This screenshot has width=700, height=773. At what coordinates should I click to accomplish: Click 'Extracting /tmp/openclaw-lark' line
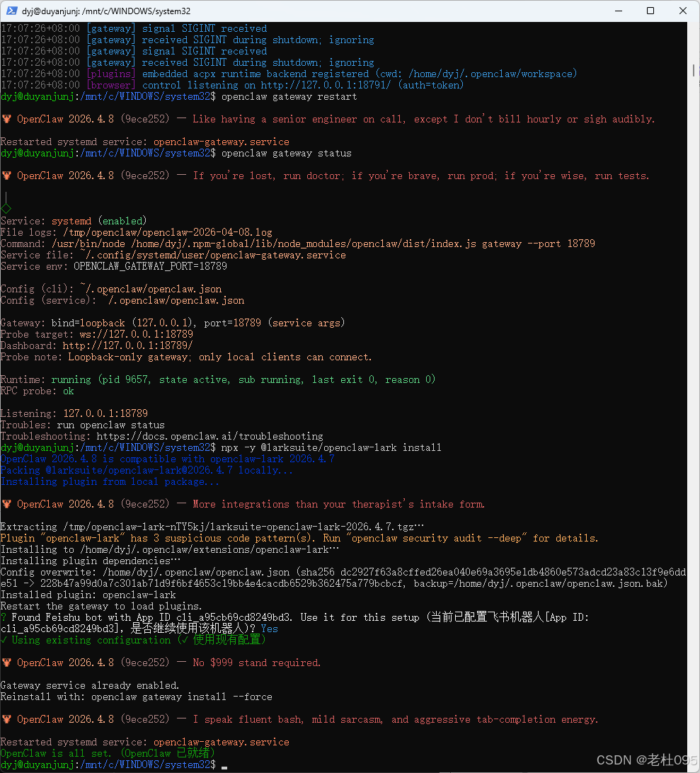(212, 527)
